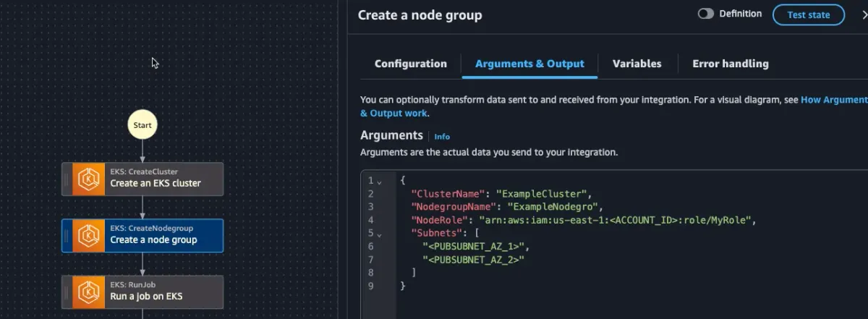Click the drag handle on Create an EKS cluster
868x319 pixels.
(x=67, y=179)
